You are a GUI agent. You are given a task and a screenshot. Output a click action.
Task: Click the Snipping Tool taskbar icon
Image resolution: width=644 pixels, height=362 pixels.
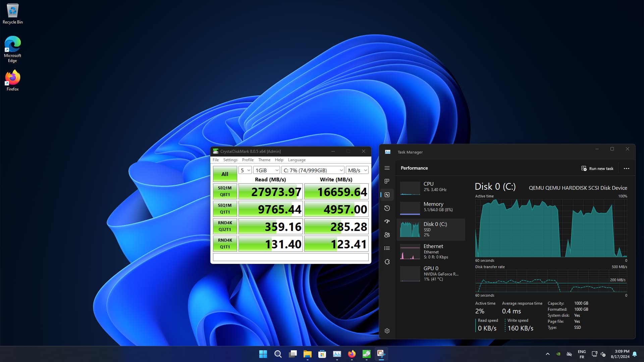pos(381,354)
